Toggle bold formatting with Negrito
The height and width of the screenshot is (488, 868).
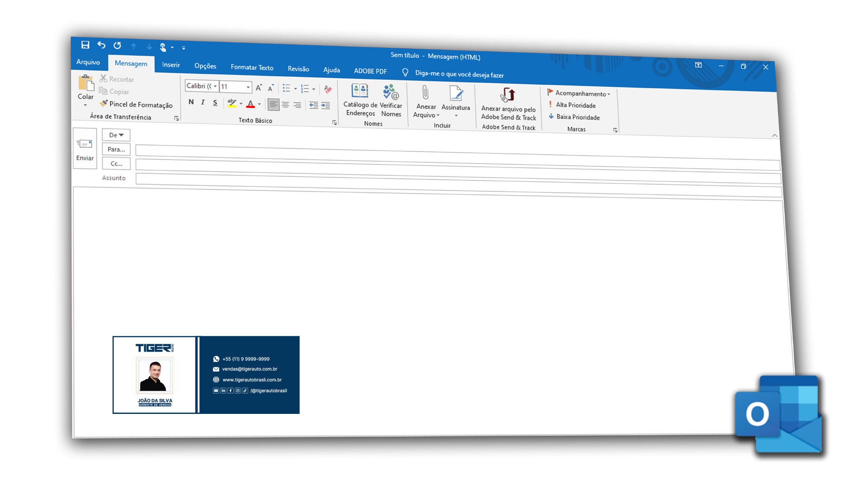[x=191, y=102]
